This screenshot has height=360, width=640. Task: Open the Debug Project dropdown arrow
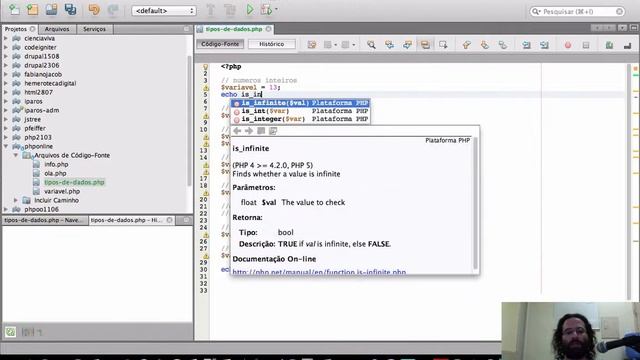pyautogui.click(x=276, y=10)
